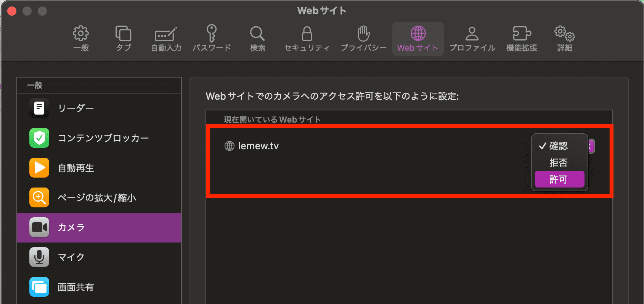
Task: Open the プライバシー (Privacy) hand tab
Action: (x=363, y=39)
